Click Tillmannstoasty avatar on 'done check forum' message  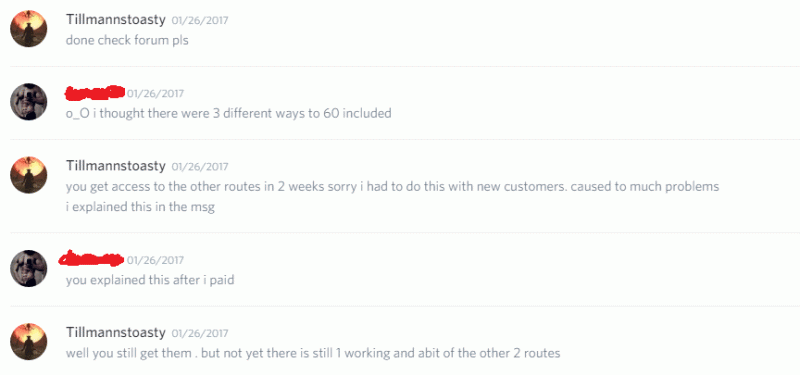[29, 29]
